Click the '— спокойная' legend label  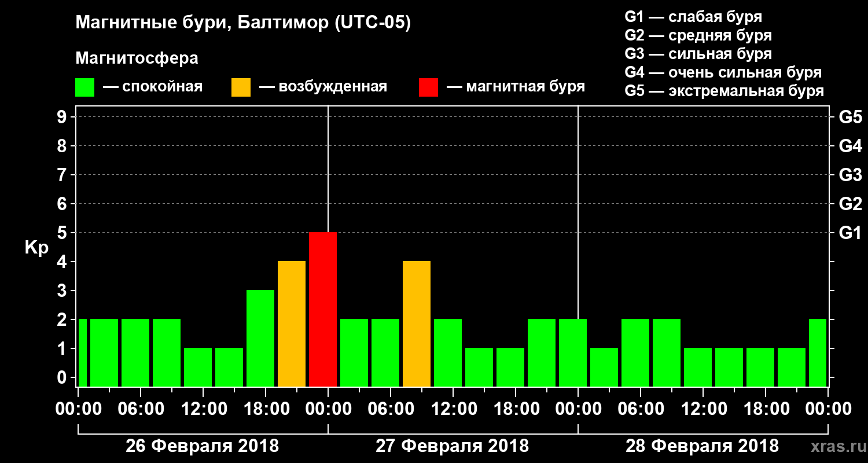152,87
